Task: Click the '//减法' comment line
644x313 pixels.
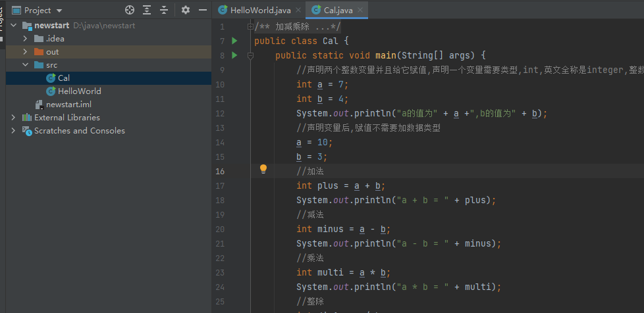Action: click(x=310, y=214)
